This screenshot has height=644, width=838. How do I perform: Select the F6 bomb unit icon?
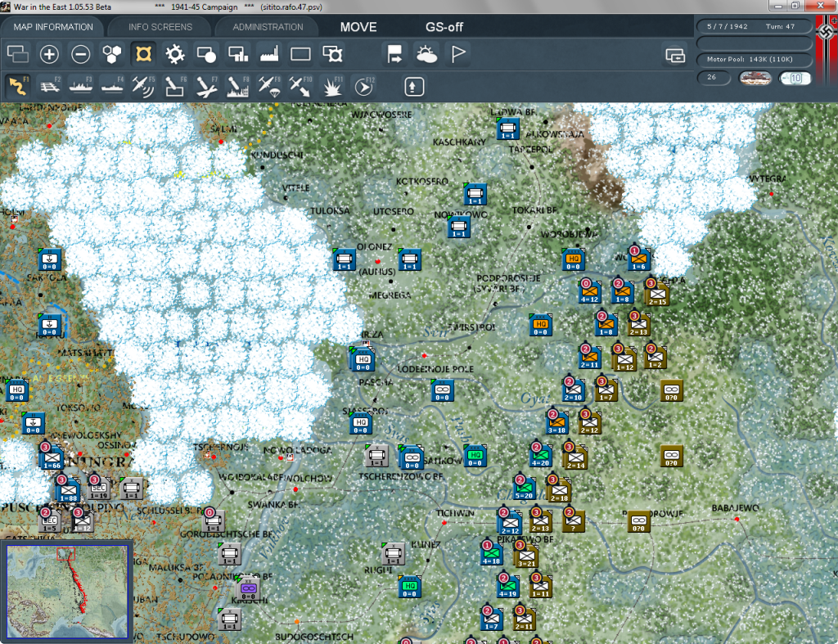(175, 87)
